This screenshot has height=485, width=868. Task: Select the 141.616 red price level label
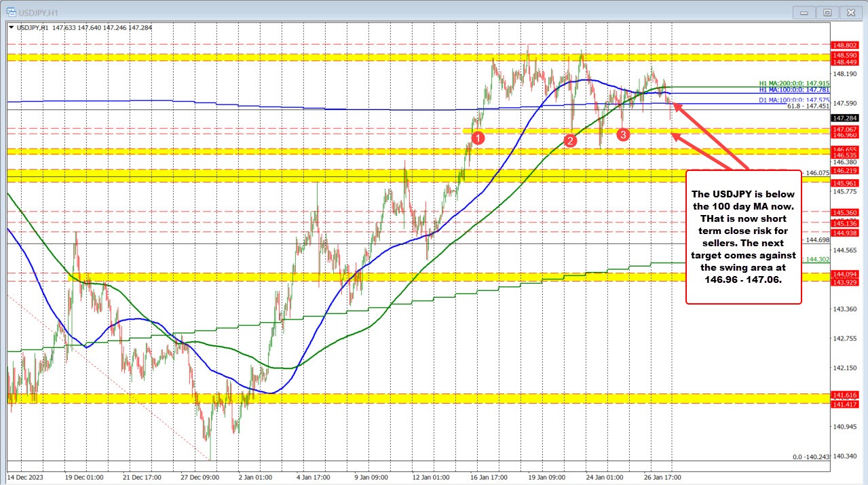coord(846,395)
